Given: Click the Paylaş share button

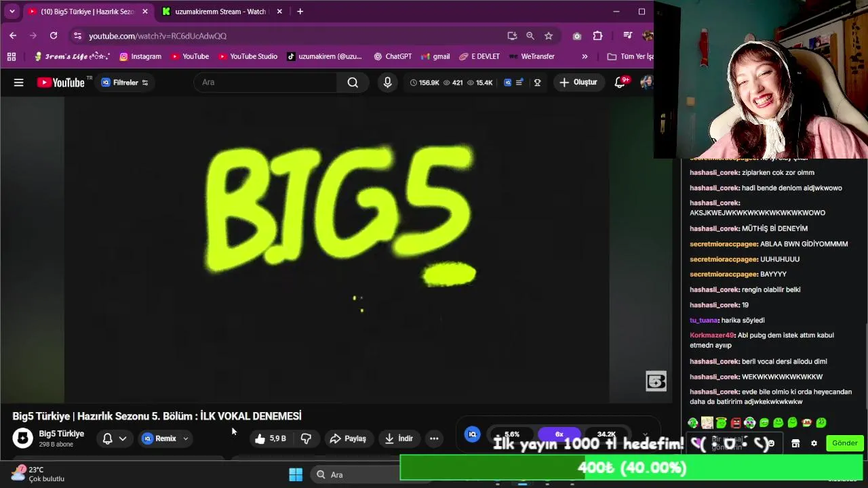Looking at the screenshot, I should point(348,439).
